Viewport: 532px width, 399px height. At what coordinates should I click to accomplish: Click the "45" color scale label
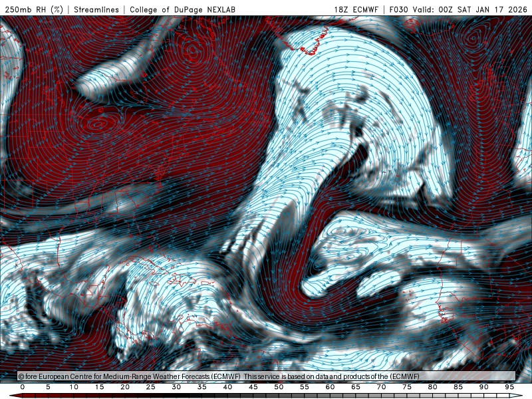pyautogui.click(x=253, y=387)
